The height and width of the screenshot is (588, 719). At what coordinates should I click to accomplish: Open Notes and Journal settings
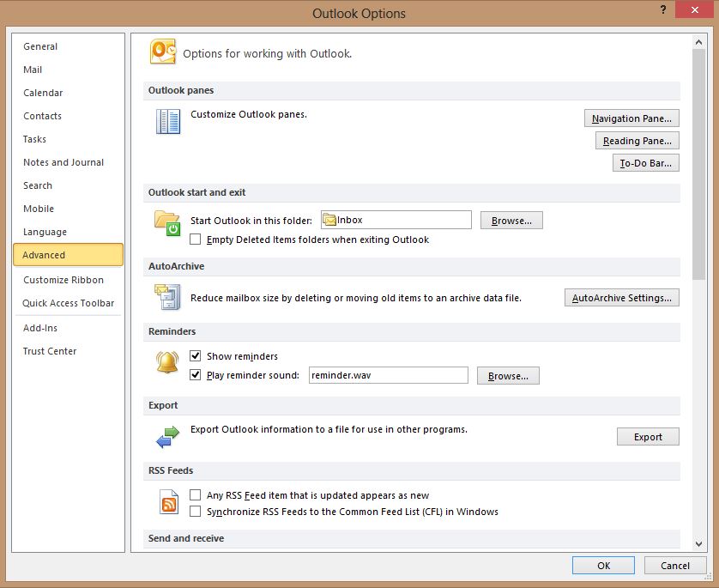[x=69, y=162]
